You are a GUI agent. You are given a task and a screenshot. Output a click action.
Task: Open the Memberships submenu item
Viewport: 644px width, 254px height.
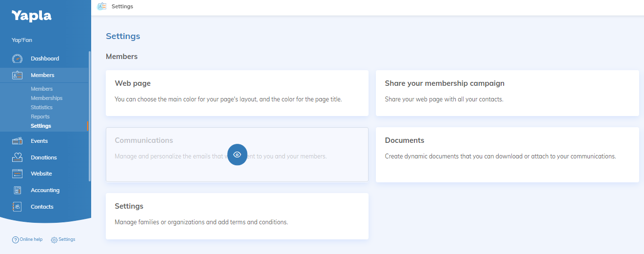point(46,98)
